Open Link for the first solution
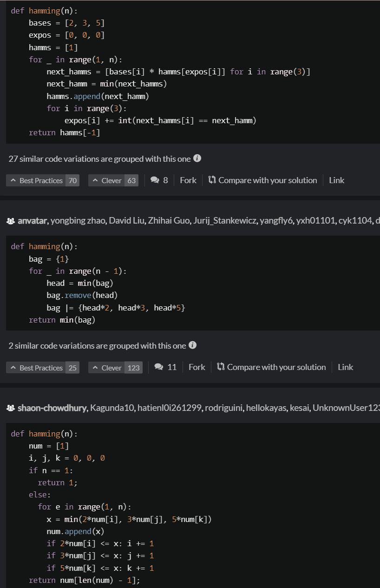The image size is (380, 588). (x=337, y=180)
